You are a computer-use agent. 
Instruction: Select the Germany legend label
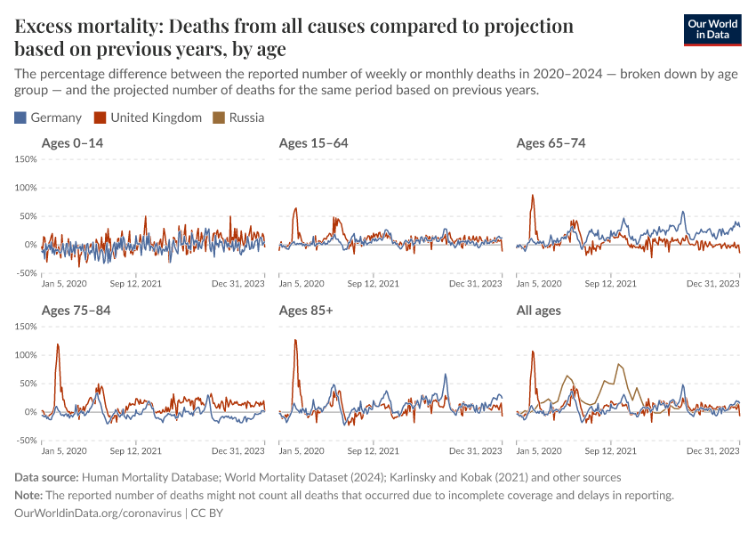tap(56, 117)
